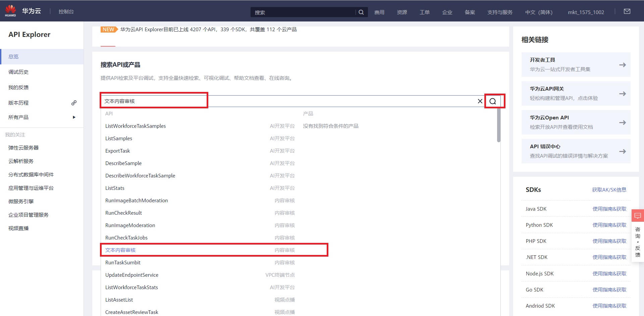Open the 工单 menu
This screenshot has width=644, height=316.
425,12
